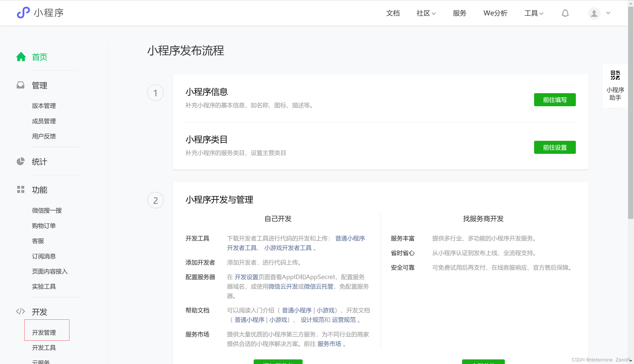Open the account dropdown chevron

point(608,13)
